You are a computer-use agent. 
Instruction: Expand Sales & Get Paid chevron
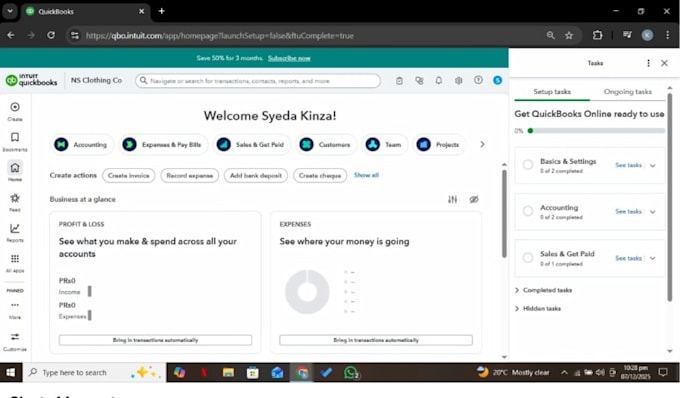653,258
